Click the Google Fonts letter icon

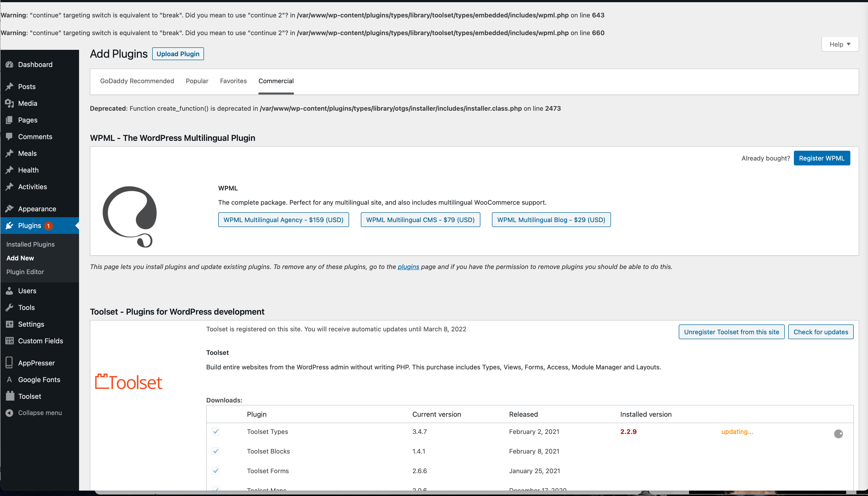(9, 379)
